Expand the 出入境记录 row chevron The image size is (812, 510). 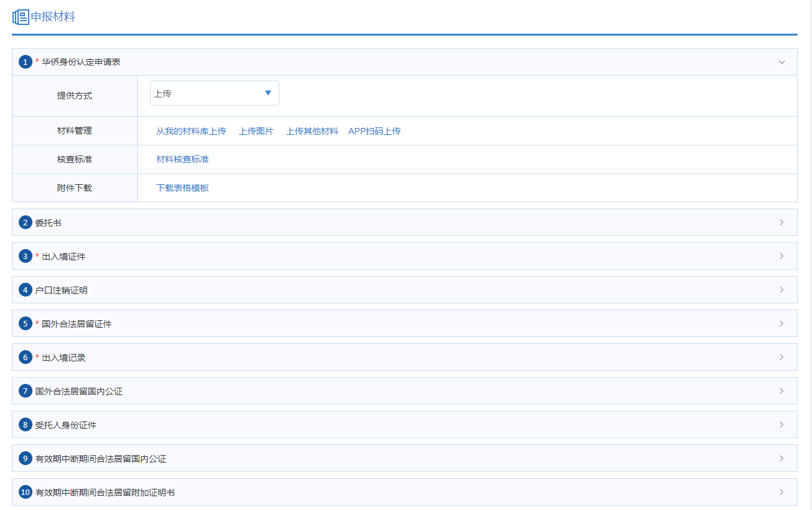click(x=781, y=357)
